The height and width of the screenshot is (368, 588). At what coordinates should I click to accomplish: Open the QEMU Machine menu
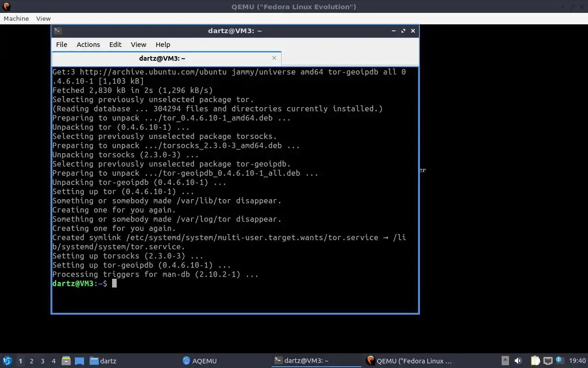point(16,18)
